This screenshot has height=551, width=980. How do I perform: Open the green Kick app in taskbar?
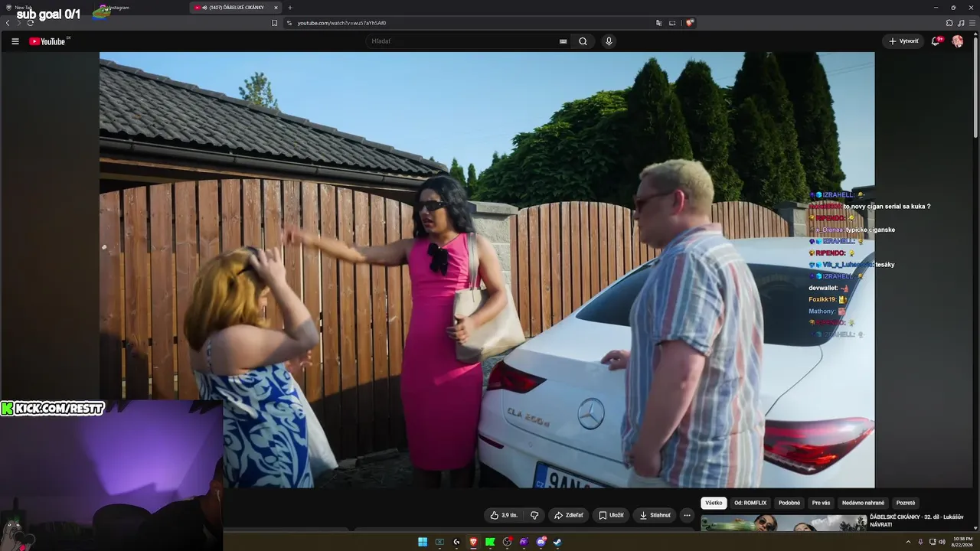click(x=490, y=542)
